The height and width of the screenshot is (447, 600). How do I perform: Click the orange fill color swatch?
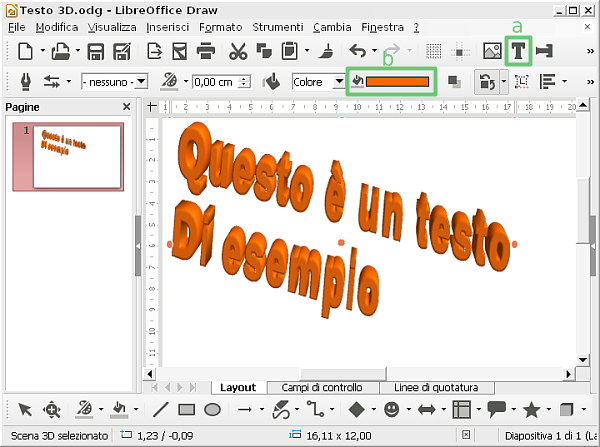point(397,82)
